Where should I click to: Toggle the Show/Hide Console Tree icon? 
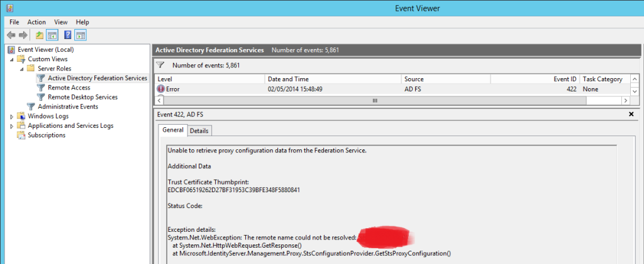point(53,35)
